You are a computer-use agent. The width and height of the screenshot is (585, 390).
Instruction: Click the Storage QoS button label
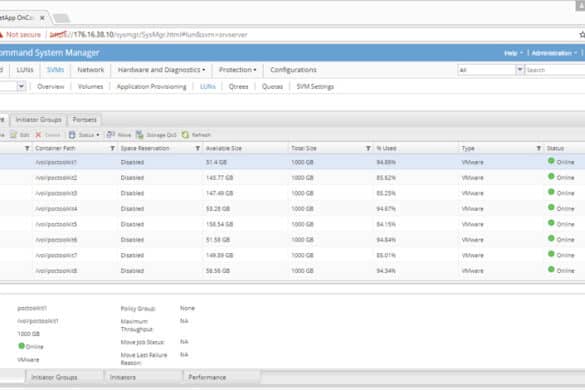pyautogui.click(x=161, y=135)
